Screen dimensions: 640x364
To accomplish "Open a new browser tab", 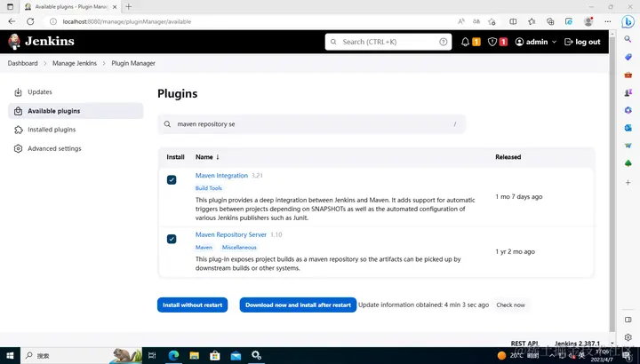I will [129, 6].
